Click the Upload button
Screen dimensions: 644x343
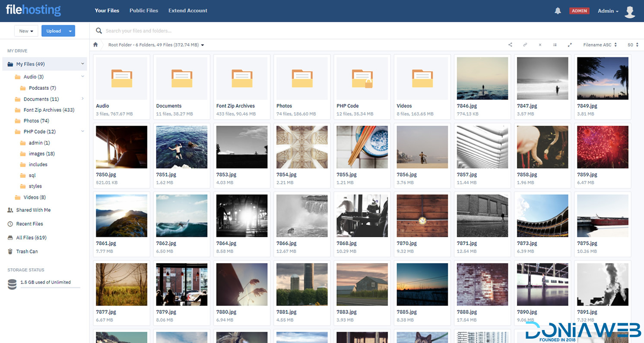(x=54, y=31)
